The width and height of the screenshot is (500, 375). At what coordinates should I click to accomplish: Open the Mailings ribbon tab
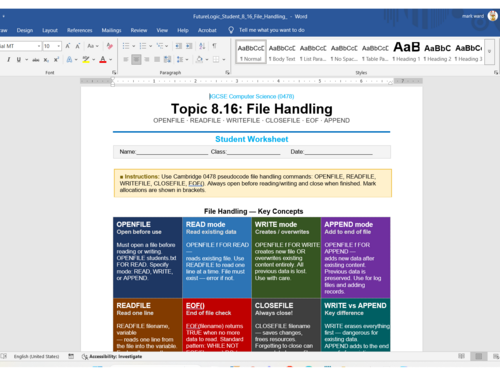(x=111, y=30)
